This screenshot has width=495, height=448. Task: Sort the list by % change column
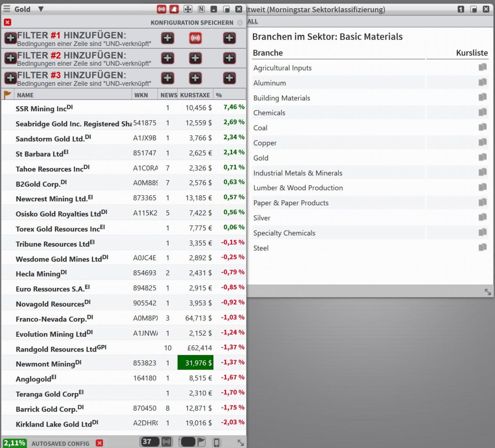pyautogui.click(x=219, y=95)
